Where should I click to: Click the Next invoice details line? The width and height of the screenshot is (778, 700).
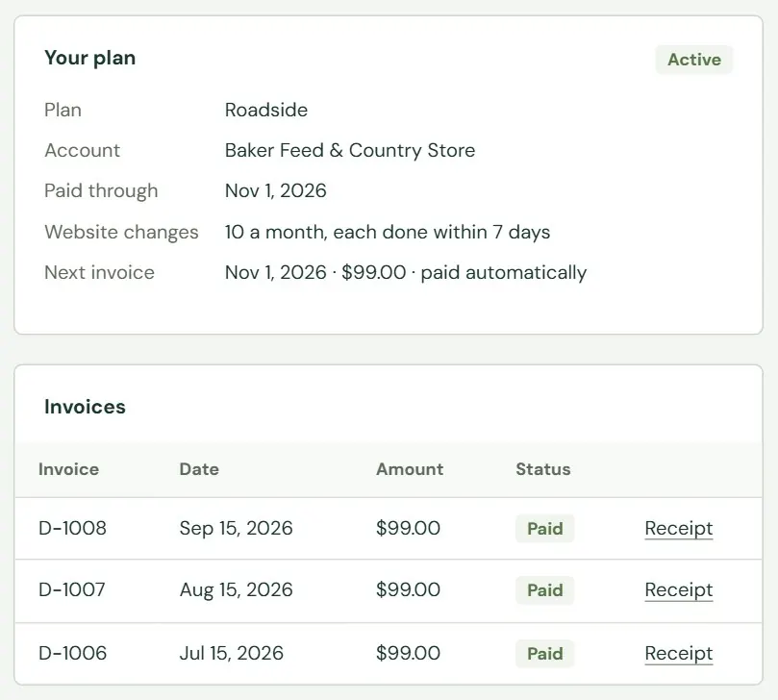(406, 273)
